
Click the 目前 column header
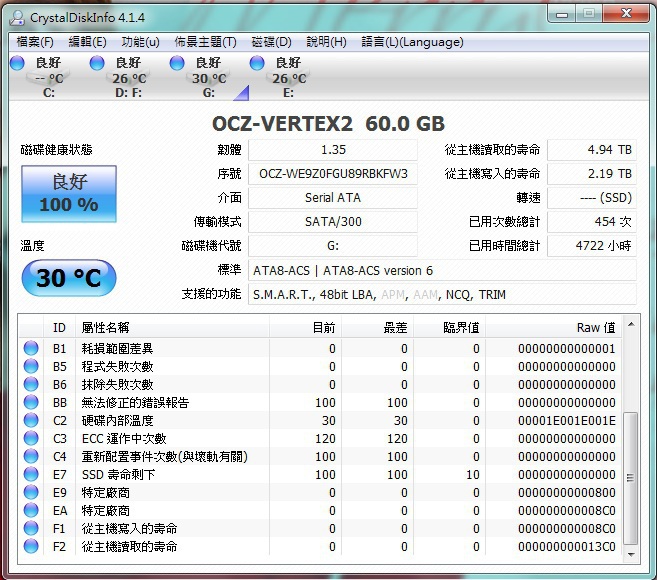click(305, 327)
